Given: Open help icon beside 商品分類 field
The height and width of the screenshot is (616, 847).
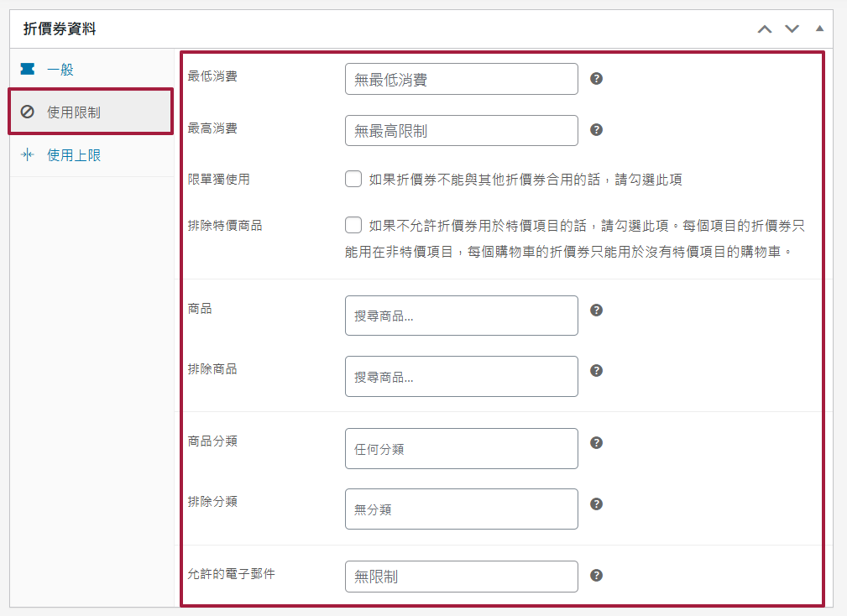Looking at the screenshot, I should coord(596,441).
